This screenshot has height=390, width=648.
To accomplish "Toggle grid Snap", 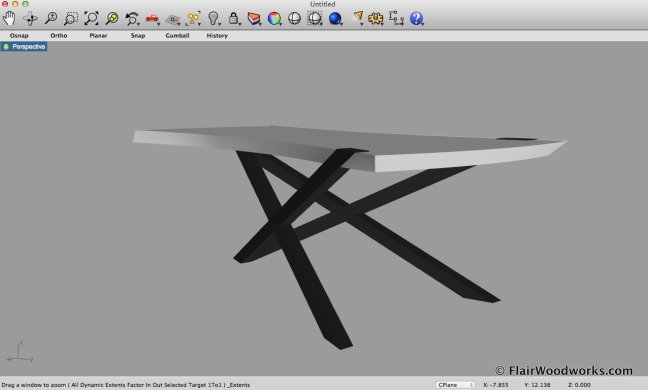I will [x=138, y=36].
